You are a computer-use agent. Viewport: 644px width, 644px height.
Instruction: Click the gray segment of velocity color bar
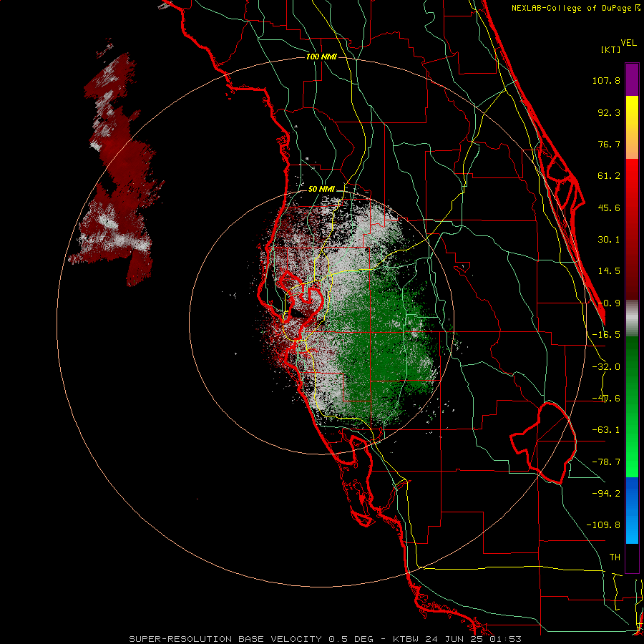pyautogui.click(x=632, y=318)
